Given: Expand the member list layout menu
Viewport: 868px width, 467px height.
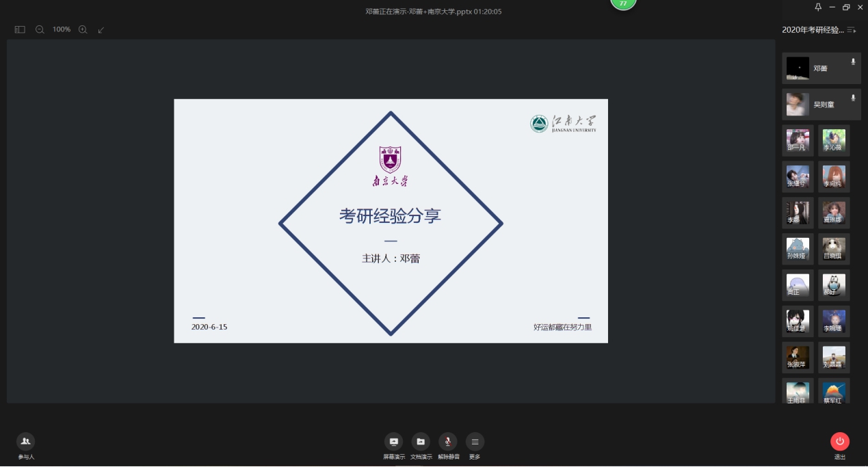Looking at the screenshot, I should (852, 30).
